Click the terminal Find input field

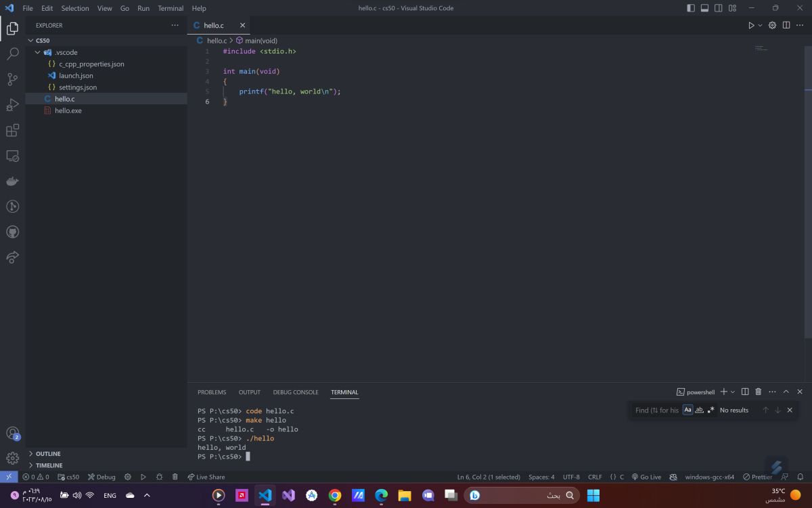656,410
